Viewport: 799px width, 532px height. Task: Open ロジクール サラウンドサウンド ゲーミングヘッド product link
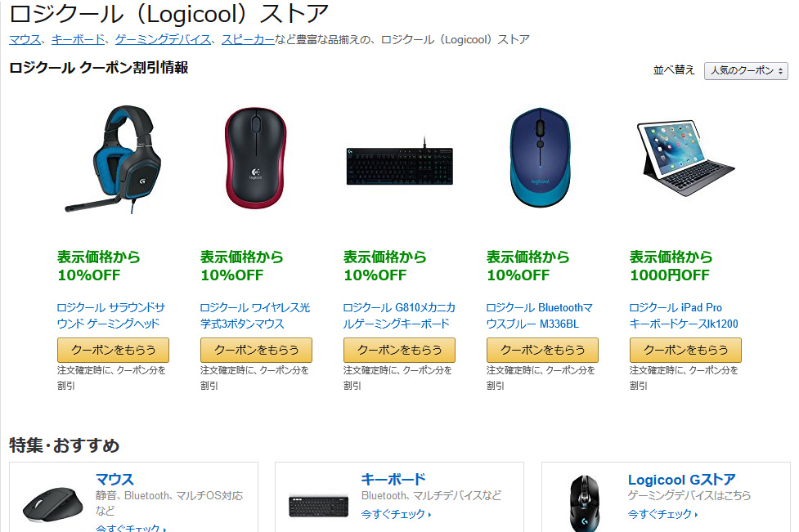coord(111,315)
